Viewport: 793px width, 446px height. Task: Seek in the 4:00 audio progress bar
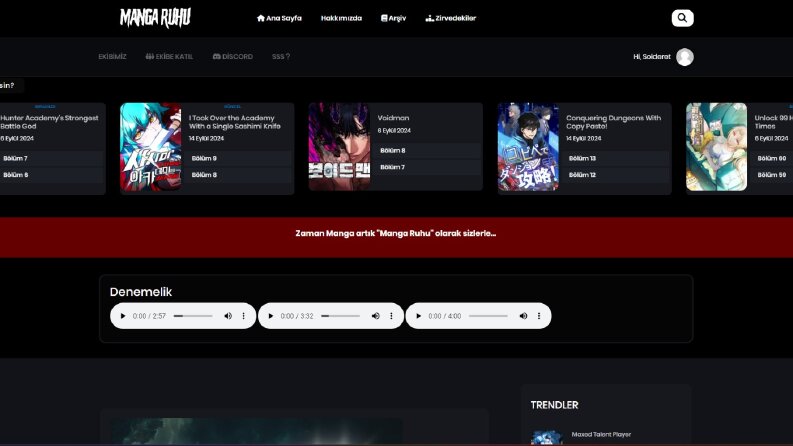tap(489, 316)
